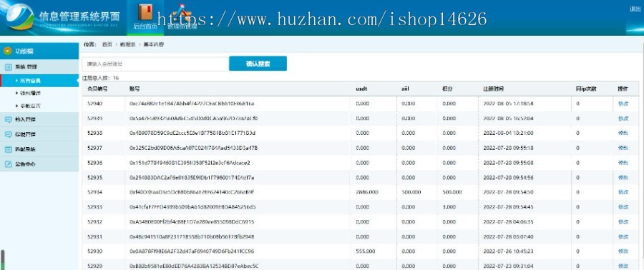This screenshot has height=270, width=644.
Task: Click the account starting 0x325C2bd09D06
Action: click(193, 148)
